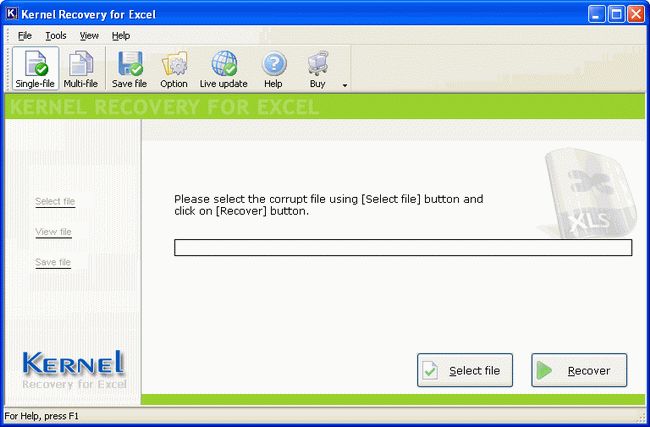Click the Kernel app icon in title bar

pyautogui.click(x=12, y=14)
